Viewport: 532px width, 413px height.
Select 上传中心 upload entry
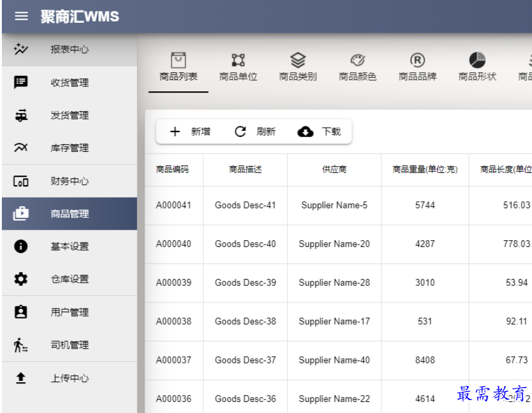click(69, 378)
